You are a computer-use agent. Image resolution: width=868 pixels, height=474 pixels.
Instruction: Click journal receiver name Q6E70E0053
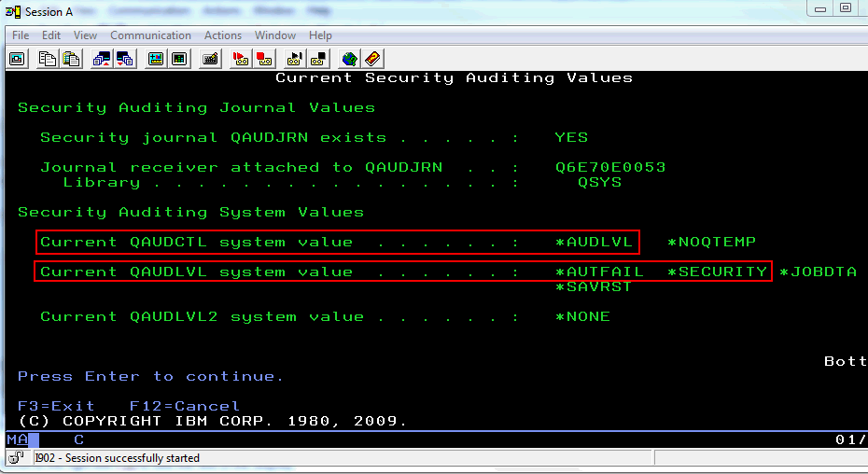pyautogui.click(x=610, y=167)
